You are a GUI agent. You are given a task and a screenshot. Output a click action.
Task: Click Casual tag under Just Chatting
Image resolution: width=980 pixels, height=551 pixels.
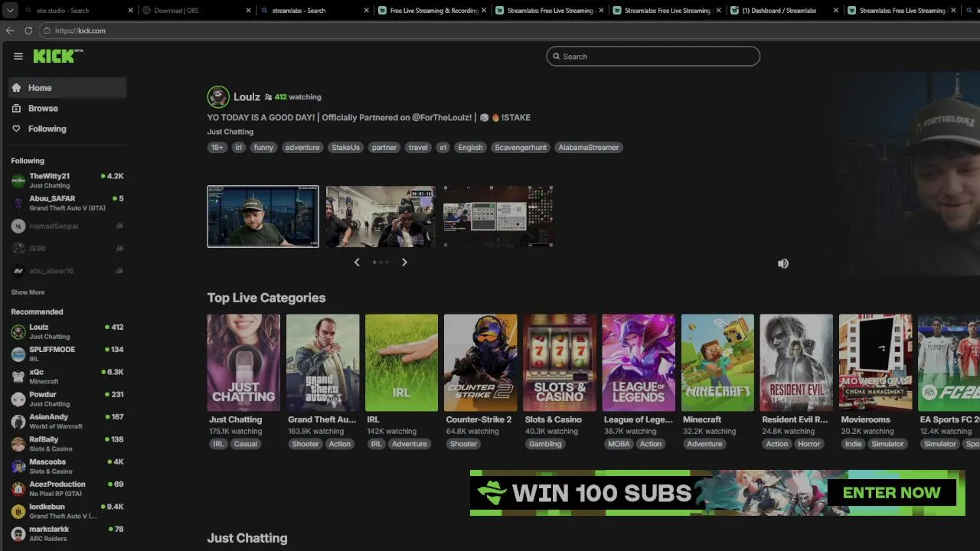tap(246, 444)
